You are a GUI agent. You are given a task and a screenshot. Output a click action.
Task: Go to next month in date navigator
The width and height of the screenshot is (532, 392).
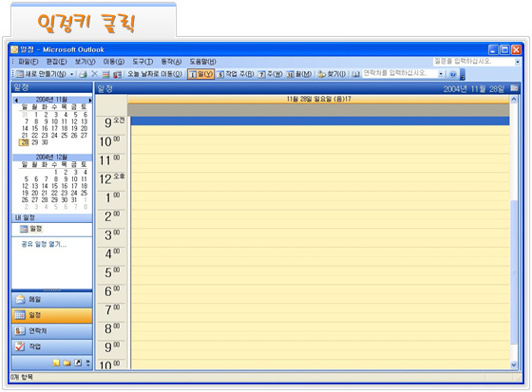coord(90,100)
